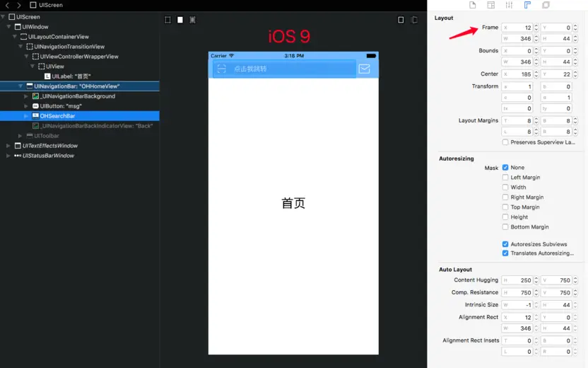588x368 pixels.
Task: Collapse the UINavigationBar disclosure triangle
Action: point(20,86)
